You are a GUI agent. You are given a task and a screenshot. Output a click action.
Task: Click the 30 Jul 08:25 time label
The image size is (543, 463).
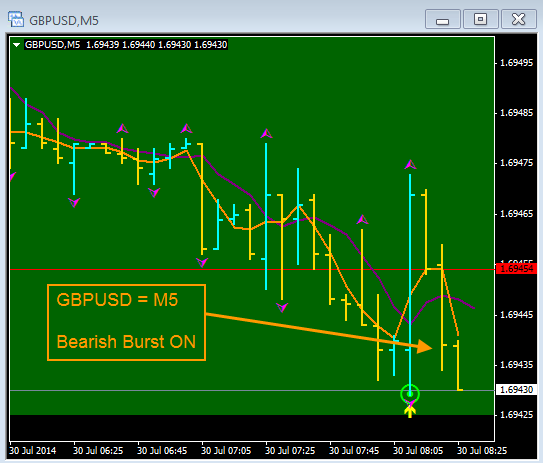[482, 451]
